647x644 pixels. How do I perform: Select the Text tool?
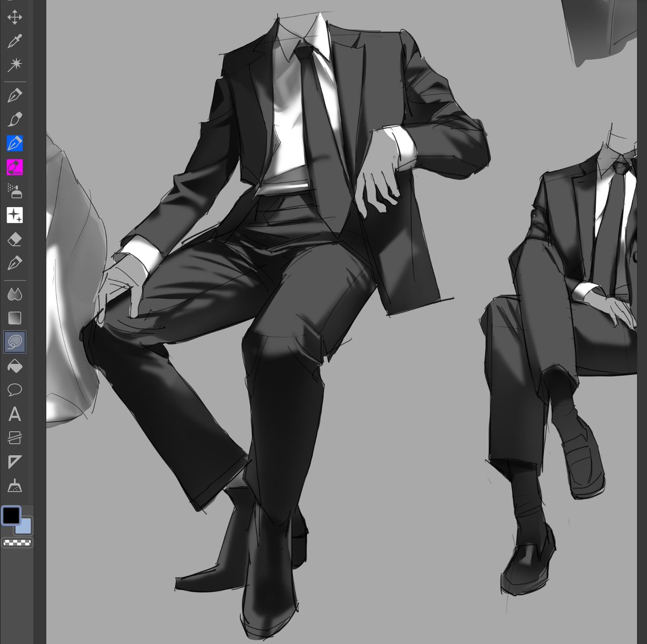15,414
